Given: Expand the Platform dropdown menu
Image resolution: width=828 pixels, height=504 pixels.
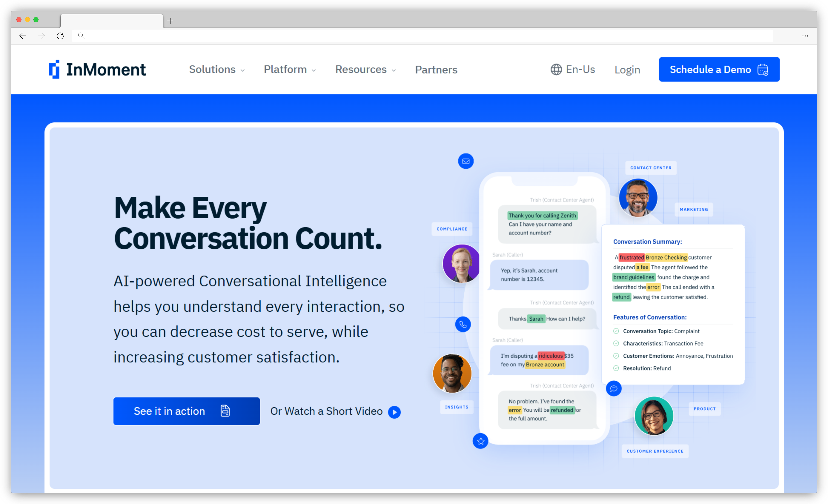Looking at the screenshot, I should [289, 69].
